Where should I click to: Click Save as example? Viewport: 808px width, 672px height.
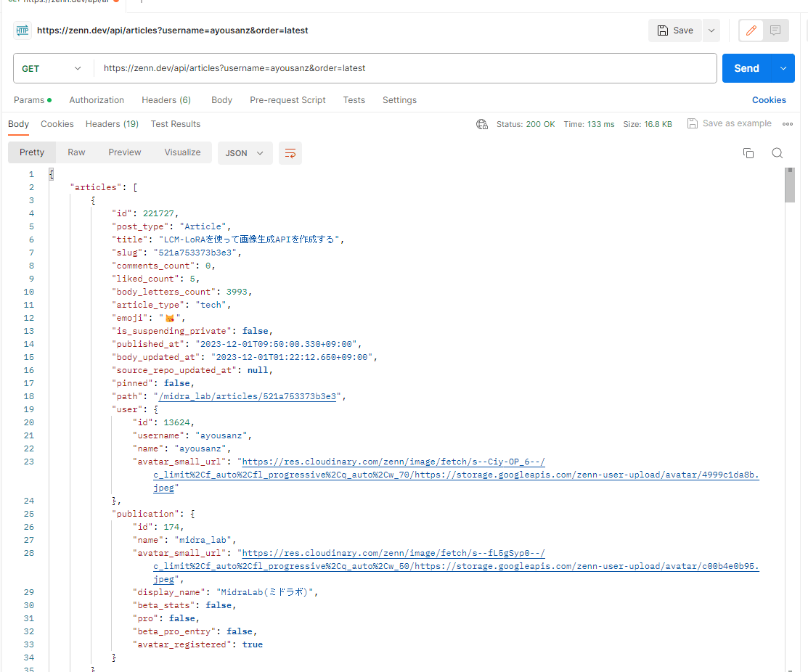point(730,123)
